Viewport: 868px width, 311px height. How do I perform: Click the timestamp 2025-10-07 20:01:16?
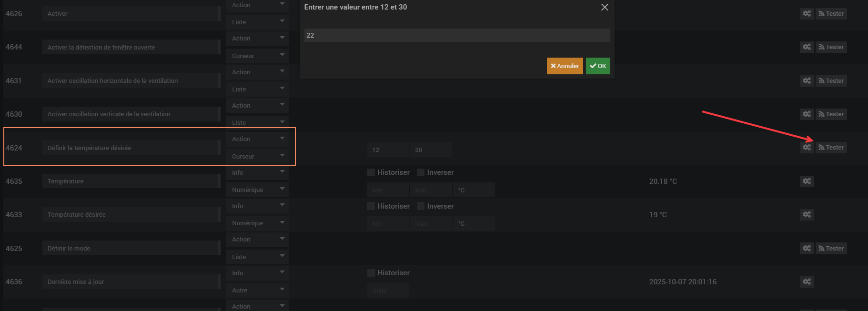[683, 282]
